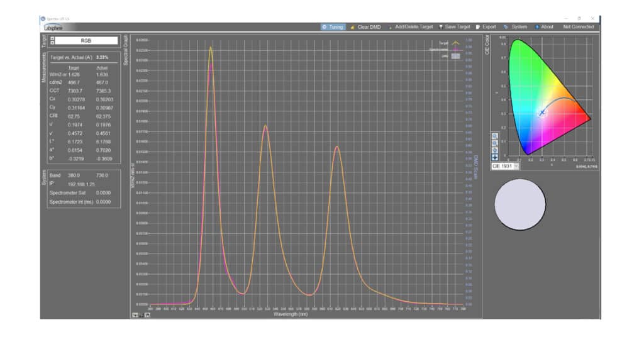The height and width of the screenshot is (337, 644).
Task: Click the Wavelength (nm) axis label
Action: [x=291, y=314]
